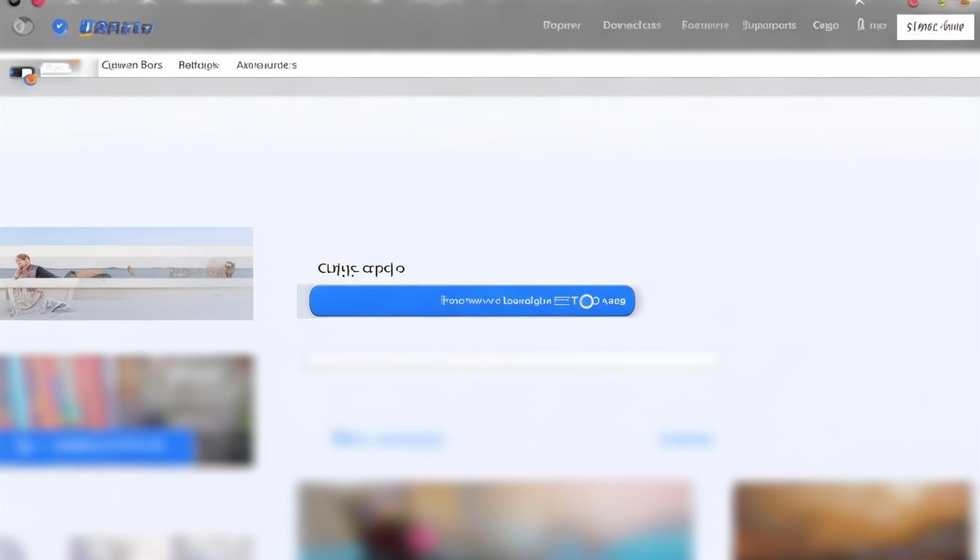Open the orange sunset thumbnail at bottom right

pyautogui.click(x=852, y=521)
